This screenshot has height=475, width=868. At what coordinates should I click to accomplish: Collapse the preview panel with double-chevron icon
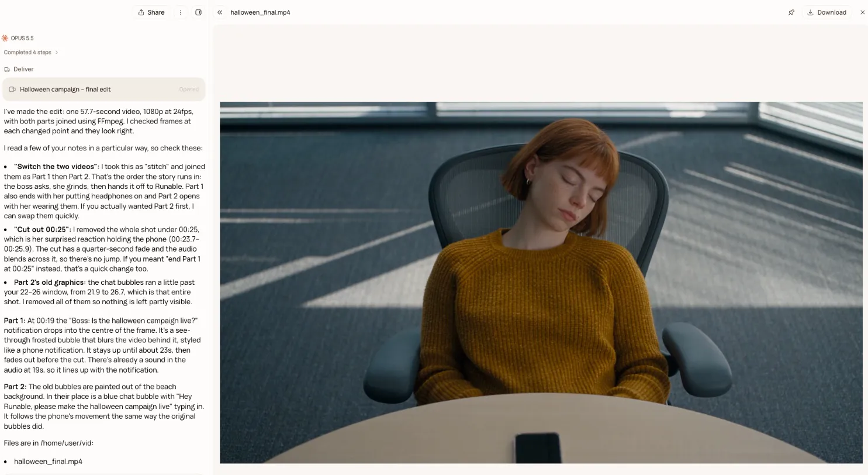(x=220, y=12)
